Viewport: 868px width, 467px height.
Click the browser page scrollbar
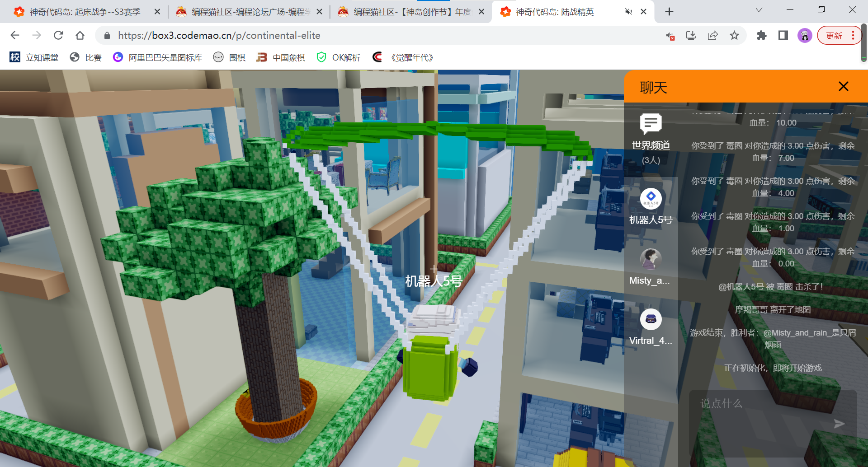[x=863, y=43]
